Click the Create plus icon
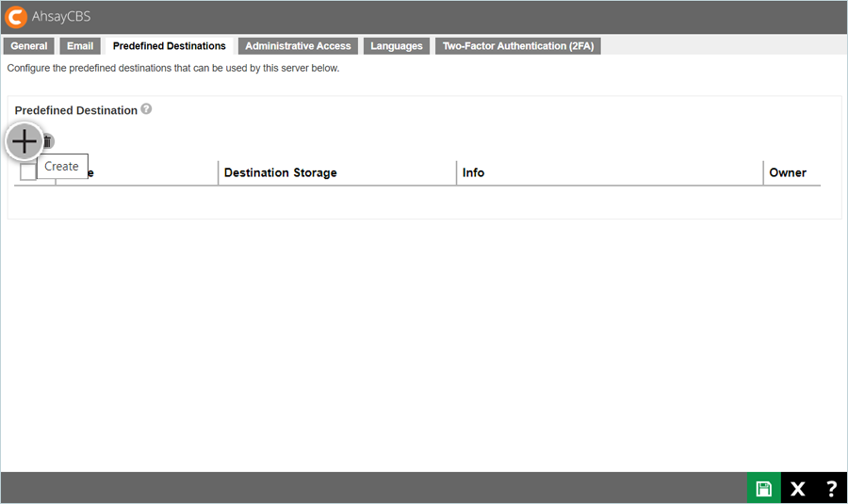Image resolution: width=848 pixels, height=504 pixels. 24,141
